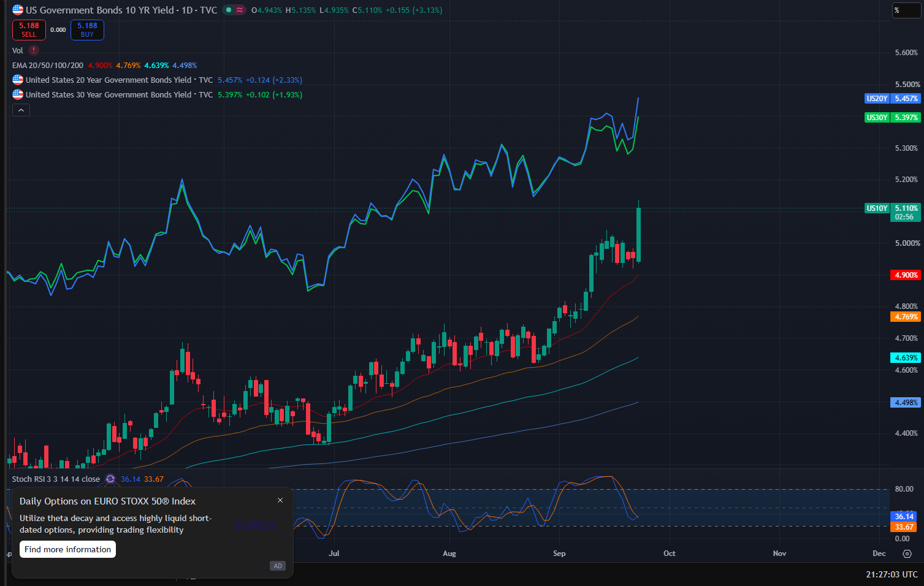
Task: Click the Aug label on the time axis
Action: (449, 553)
